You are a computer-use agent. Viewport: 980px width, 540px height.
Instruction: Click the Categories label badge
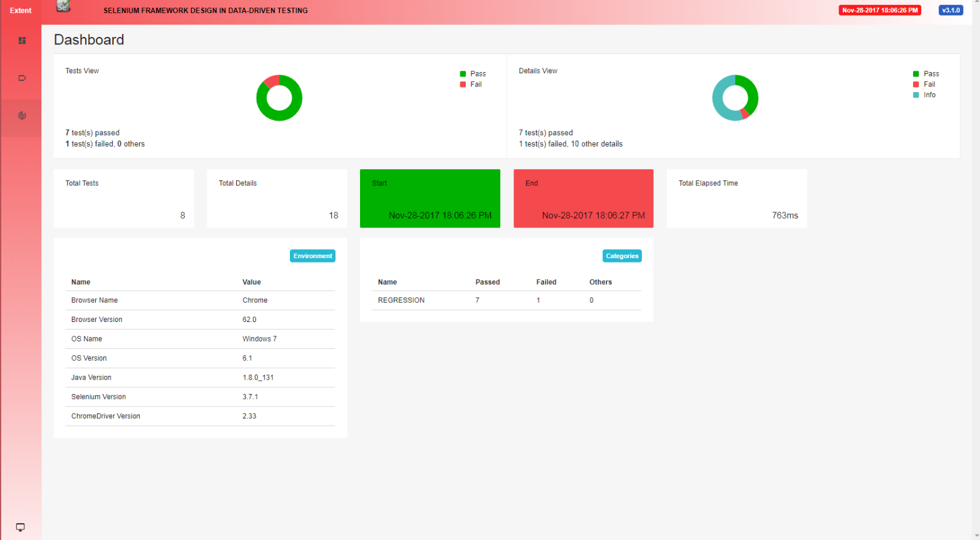[622, 256]
